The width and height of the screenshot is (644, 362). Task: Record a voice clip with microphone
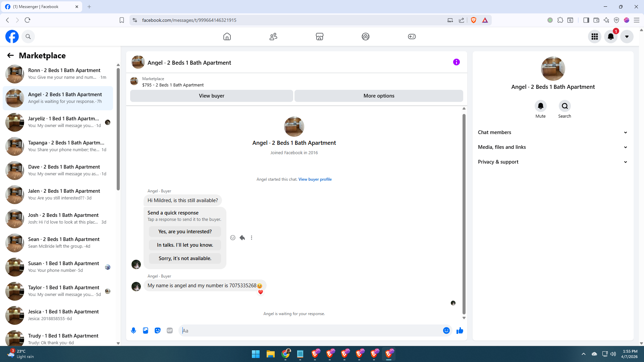pyautogui.click(x=133, y=331)
